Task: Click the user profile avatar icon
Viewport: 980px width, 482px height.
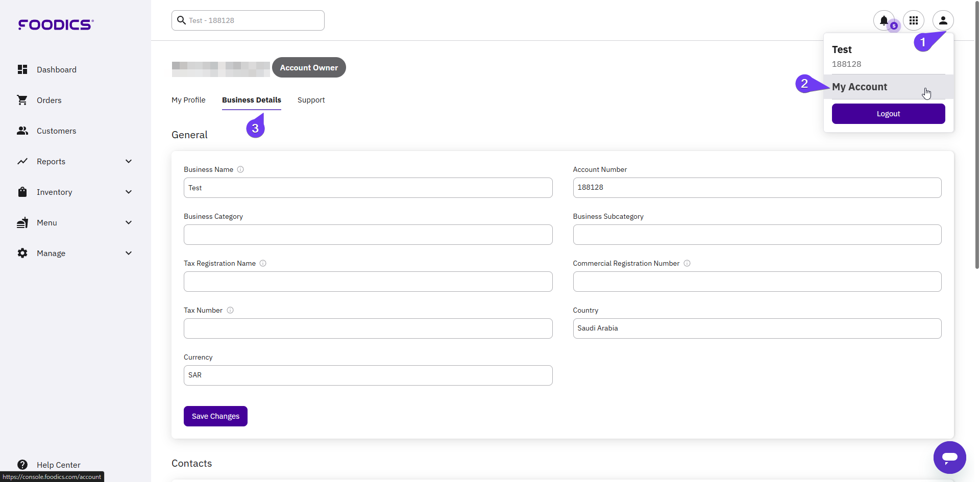Action: click(943, 20)
